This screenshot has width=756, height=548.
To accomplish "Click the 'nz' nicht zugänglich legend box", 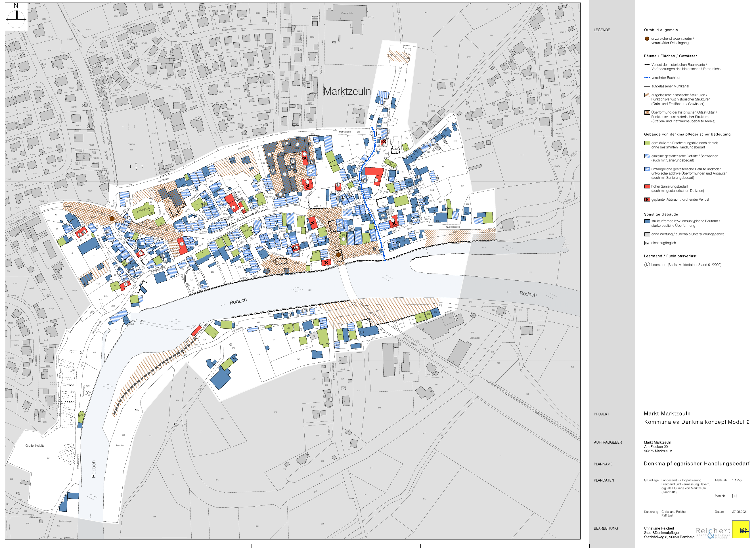I will (647, 243).
